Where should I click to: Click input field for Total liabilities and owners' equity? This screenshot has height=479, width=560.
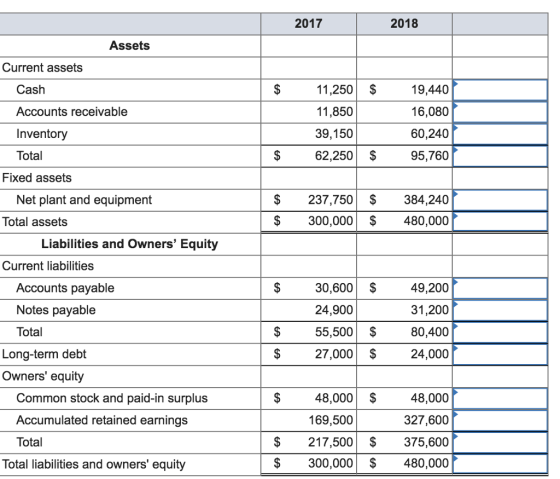500,464
